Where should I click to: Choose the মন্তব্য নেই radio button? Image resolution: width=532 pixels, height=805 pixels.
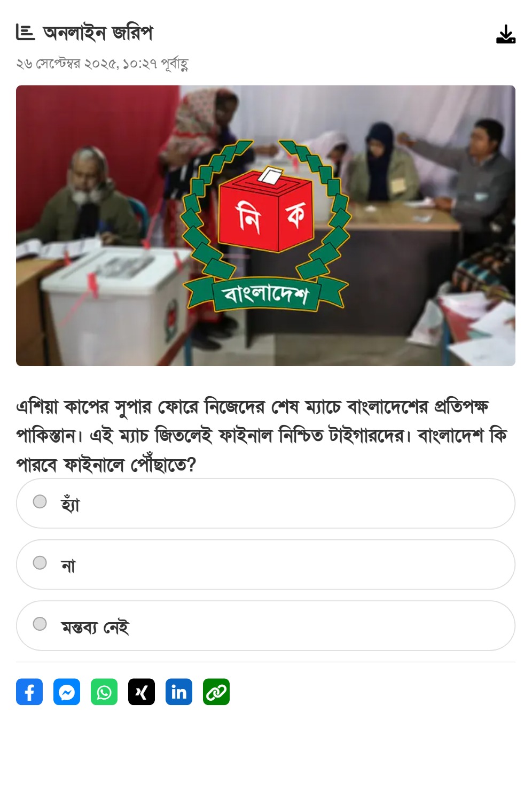click(x=40, y=624)
